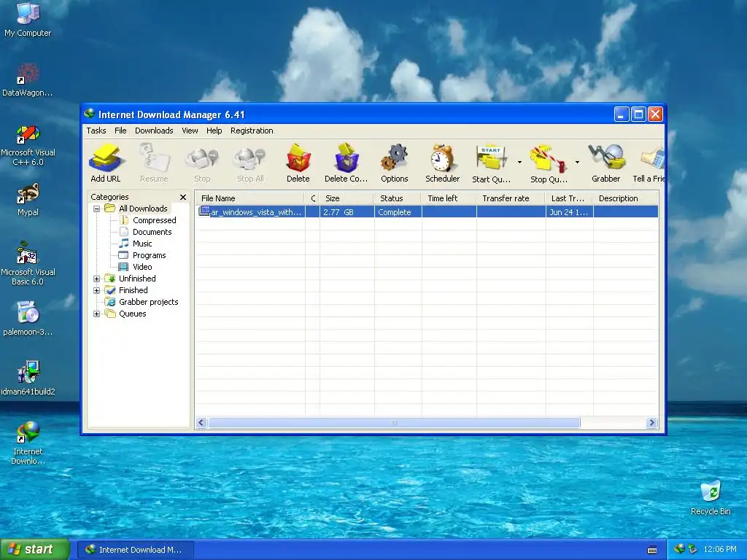Open the Registration menu
Viewport: 747px width, 560px height.
[252, 131]
